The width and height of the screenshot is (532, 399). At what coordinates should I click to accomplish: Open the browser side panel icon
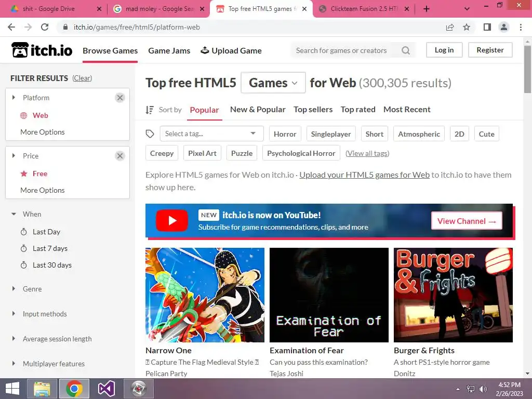click(x=487, y=27)
